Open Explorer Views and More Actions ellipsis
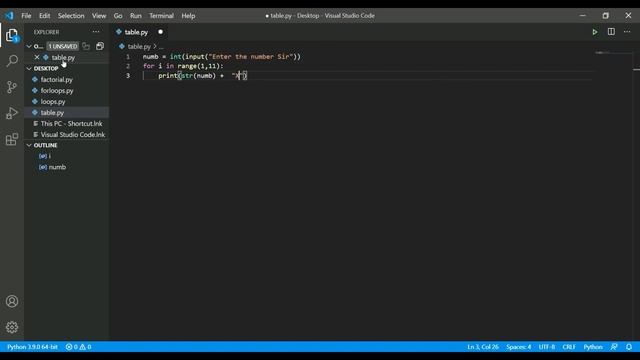This screenshot has width=640, height=360. coord(96,32)
